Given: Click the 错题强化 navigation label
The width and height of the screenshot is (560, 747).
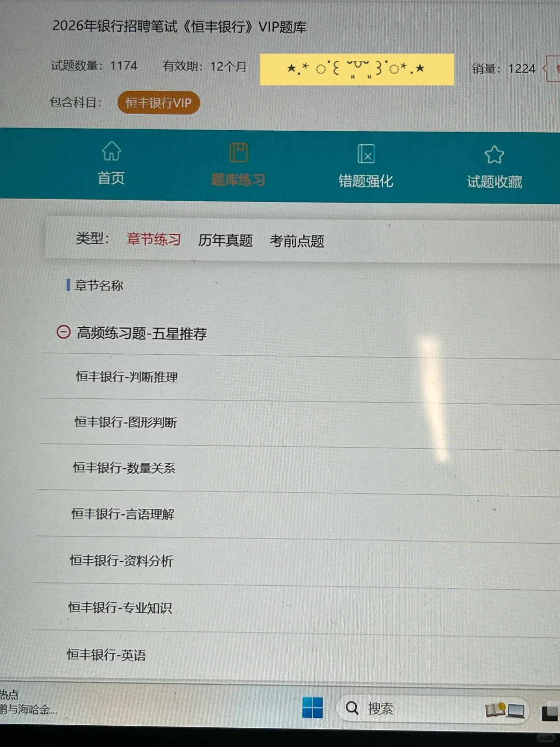Looking at the screenshot, I should [366, 181].
